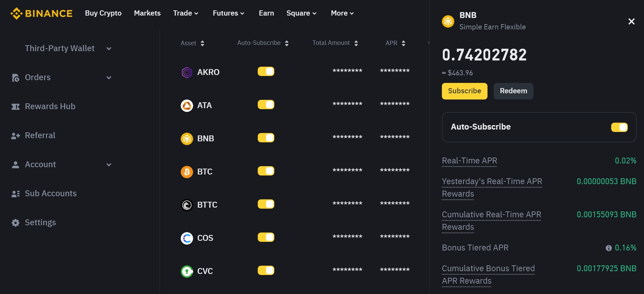Click the BNB icon in details panel header
The image size is (644, 294).
click(x=448, y=21)
